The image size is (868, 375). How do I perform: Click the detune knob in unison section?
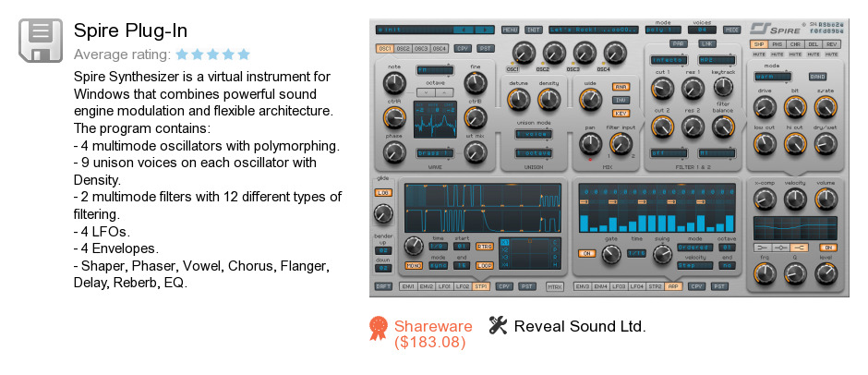tap(518, 100)
